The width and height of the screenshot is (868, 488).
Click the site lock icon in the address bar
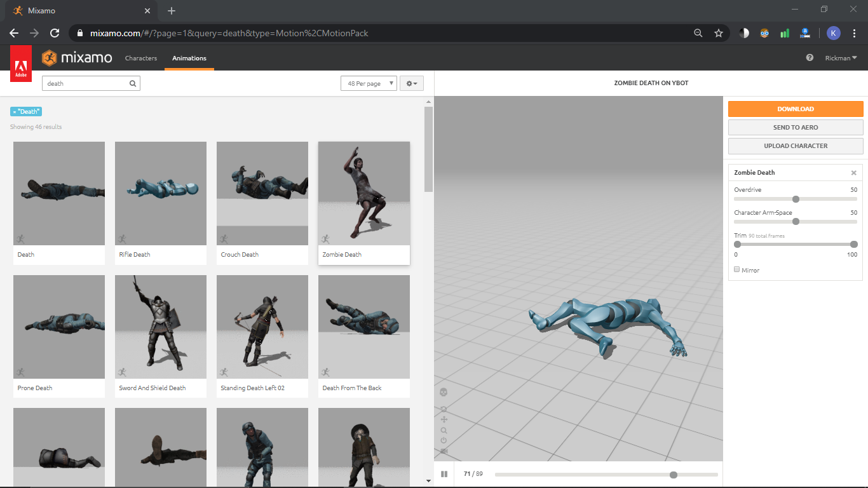pos(80,33)
